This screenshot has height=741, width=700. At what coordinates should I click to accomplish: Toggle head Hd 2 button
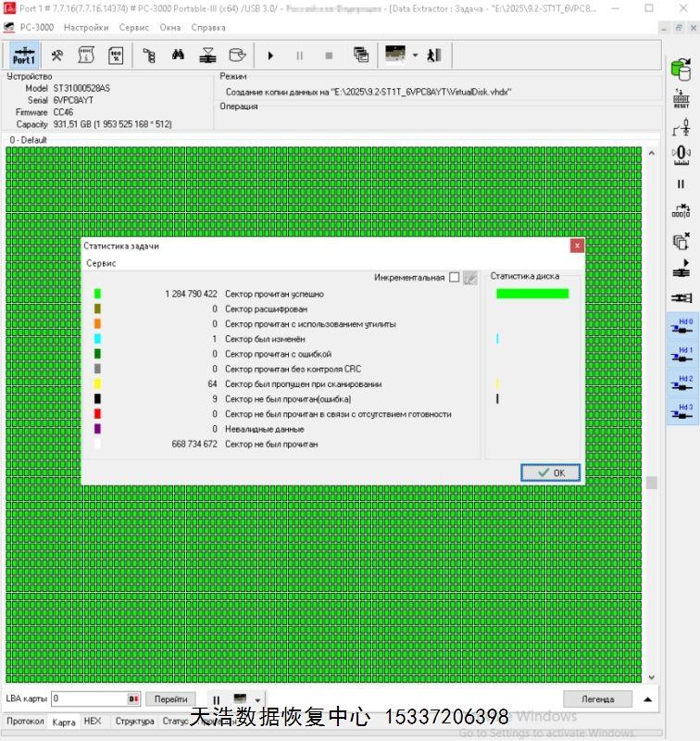pyautogui.click(x=684, y=384)
